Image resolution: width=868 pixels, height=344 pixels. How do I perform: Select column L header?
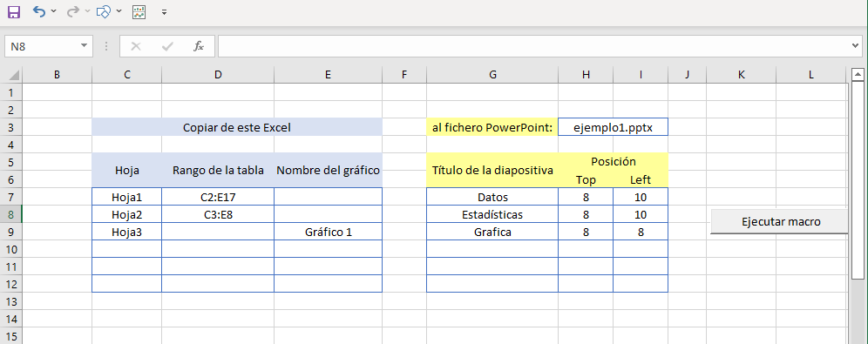point(811,75)
